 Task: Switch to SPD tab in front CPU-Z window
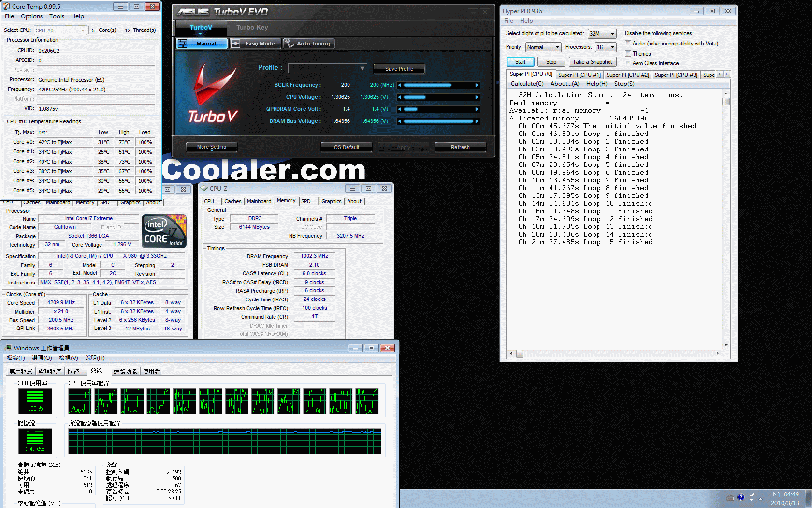tap(306, 201)
